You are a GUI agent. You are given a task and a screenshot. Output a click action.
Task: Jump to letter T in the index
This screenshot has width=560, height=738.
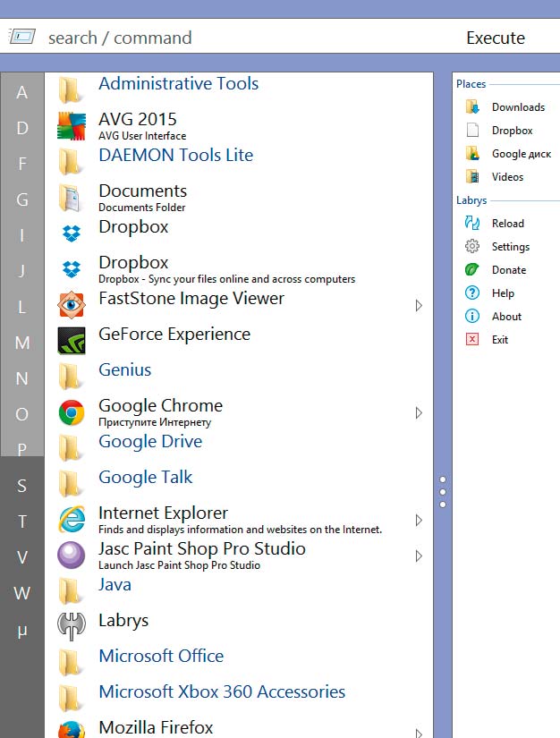[x=22, y=522]
